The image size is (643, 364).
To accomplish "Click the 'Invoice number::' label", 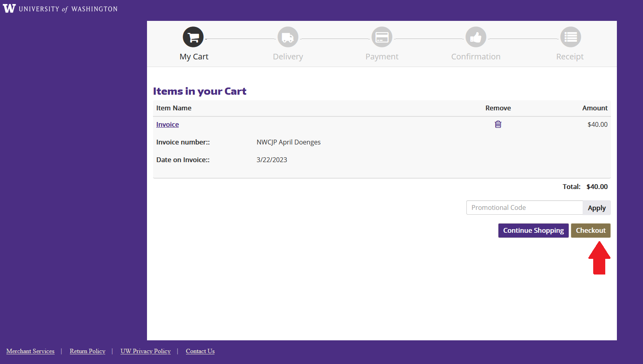I will pyautogui.click(x=183, y=142).
